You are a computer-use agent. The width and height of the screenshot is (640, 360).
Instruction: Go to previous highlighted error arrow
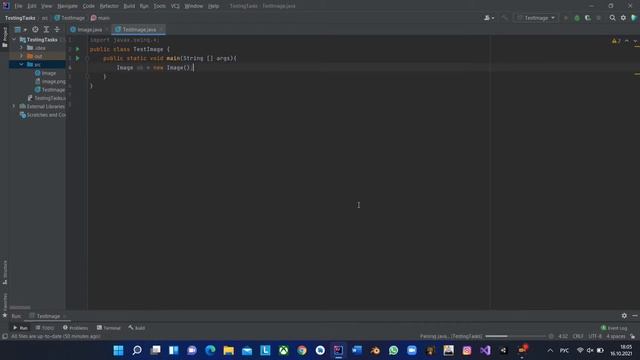tap(627, 41)
